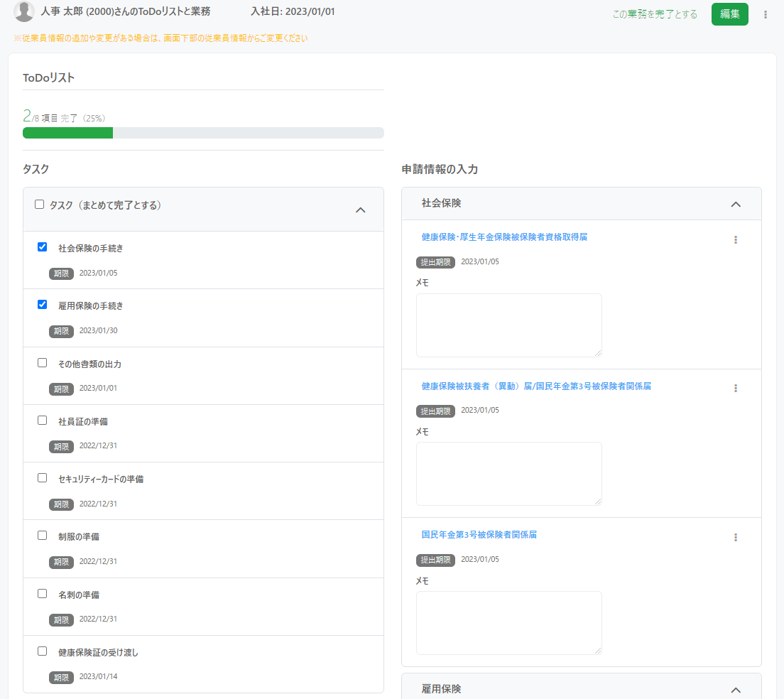Check タスク（まとめて完了とする） checkbox
This screenshot has height=699, width=784.
point(39,204)
